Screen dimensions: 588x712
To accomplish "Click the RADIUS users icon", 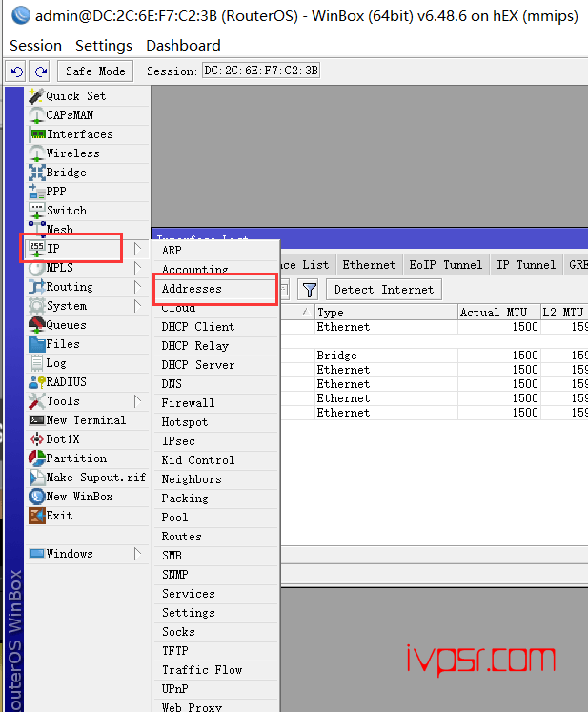I will (36, 382).
